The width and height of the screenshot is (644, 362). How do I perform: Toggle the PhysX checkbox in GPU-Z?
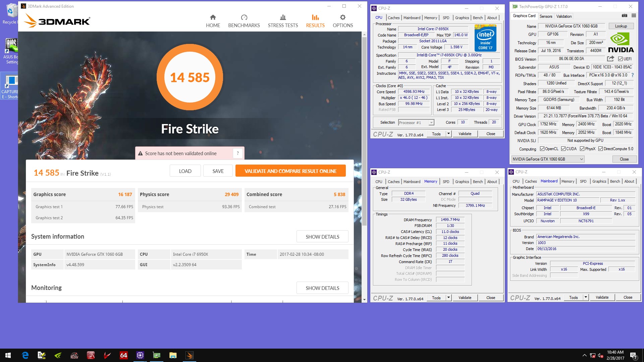point(582,149)
